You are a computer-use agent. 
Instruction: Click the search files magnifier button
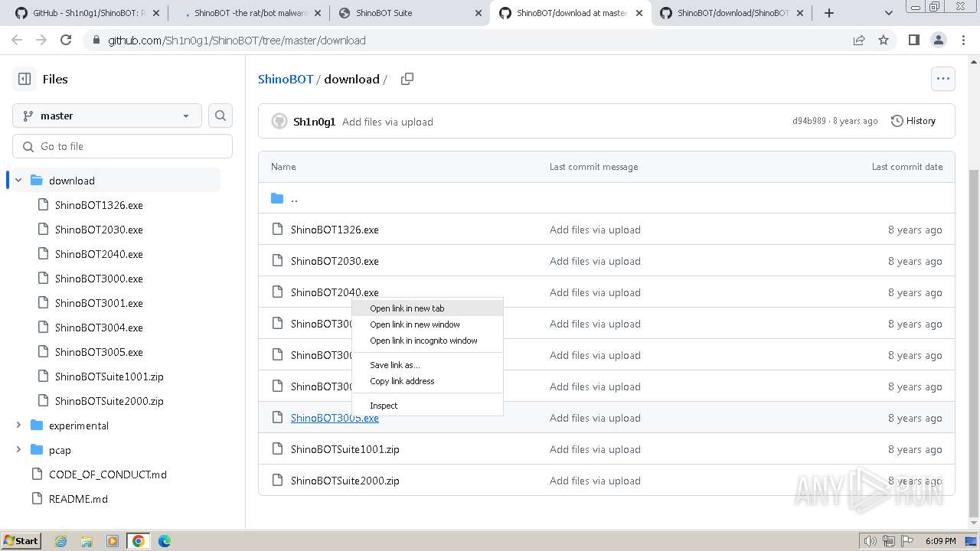coord(220,116)
